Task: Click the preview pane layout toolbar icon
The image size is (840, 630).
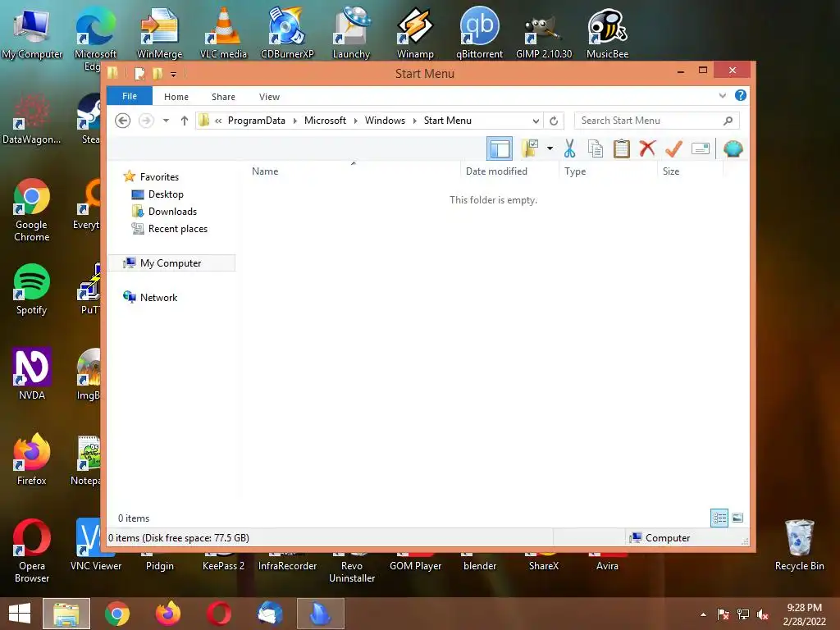Action: pyautogui.click(x=500, y=149)
